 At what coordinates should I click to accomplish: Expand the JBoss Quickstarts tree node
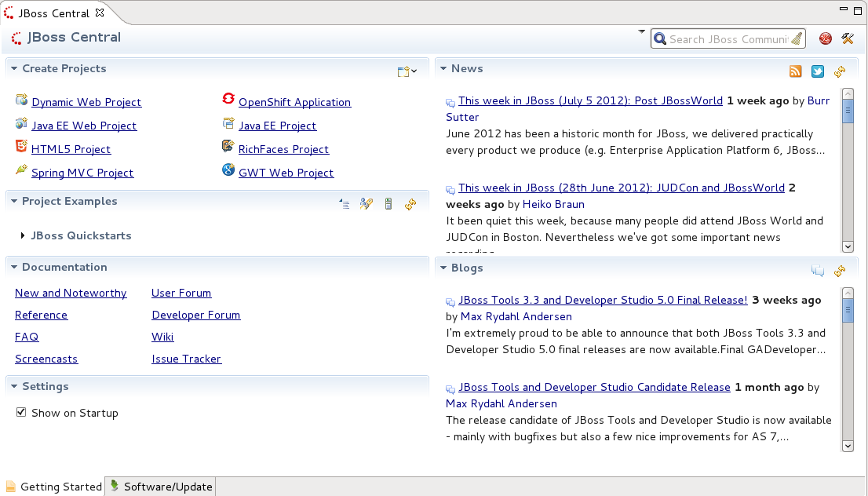(x=23, y=235)
